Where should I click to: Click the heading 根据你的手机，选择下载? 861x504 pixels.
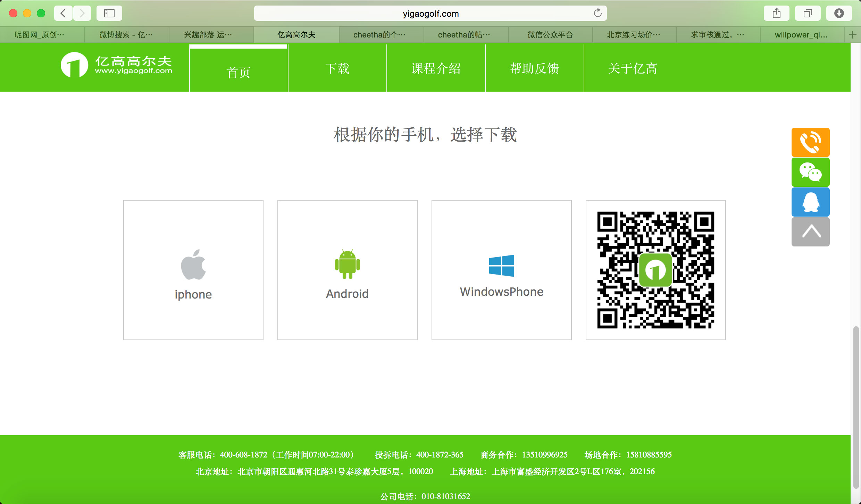[425, 135]
